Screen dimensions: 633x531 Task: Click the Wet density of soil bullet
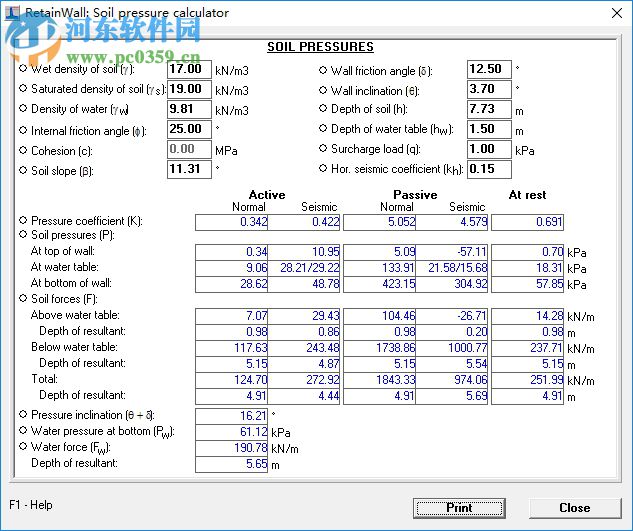coord(23,68)
